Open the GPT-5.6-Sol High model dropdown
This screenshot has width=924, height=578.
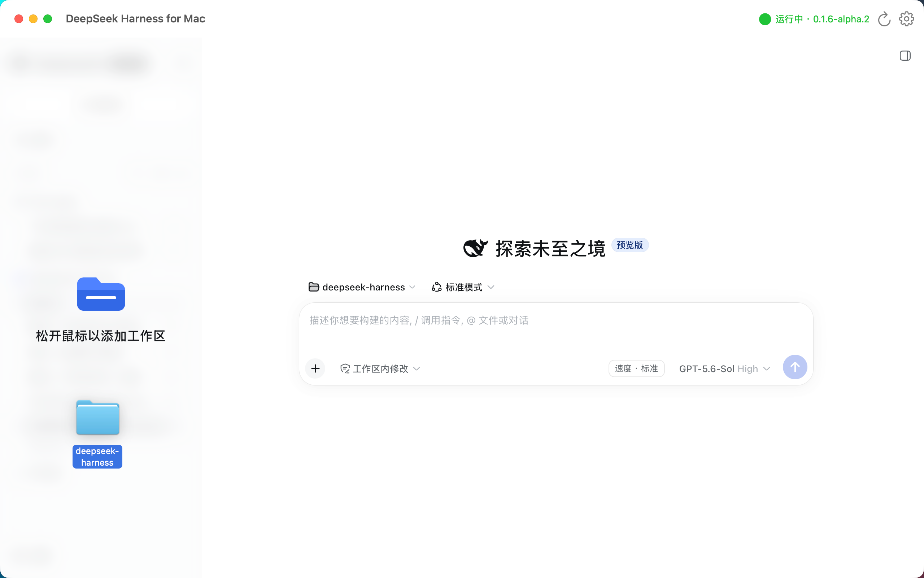click(x=724, y=368)
